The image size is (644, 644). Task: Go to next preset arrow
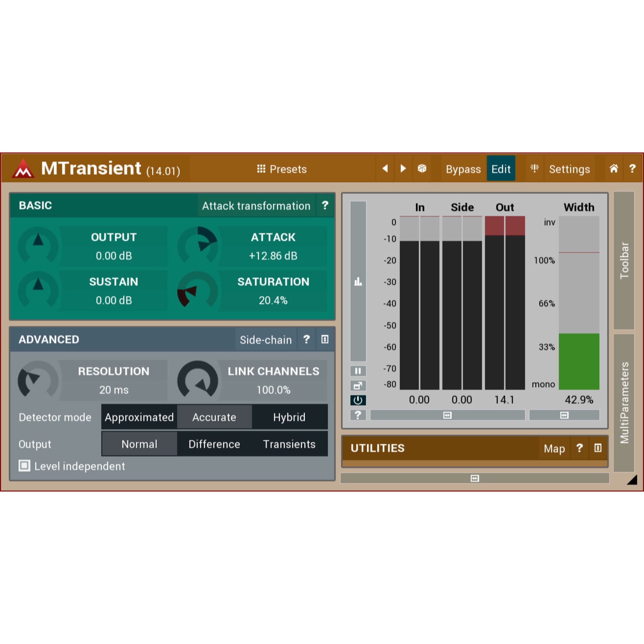pyautogui.click(x=403, y=168)
